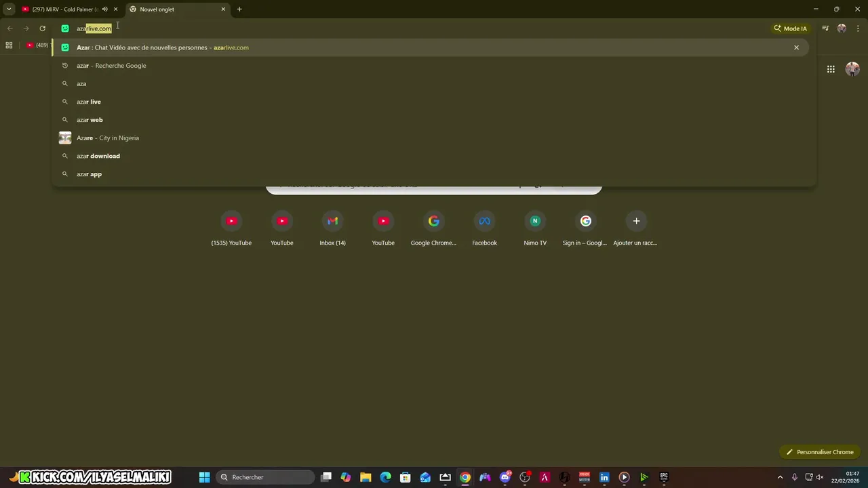Open the Nimo TV shortcut
Image resolution: width=868 pixels, height=488 pixels.
pyautogui.click(x=535, y=229)
